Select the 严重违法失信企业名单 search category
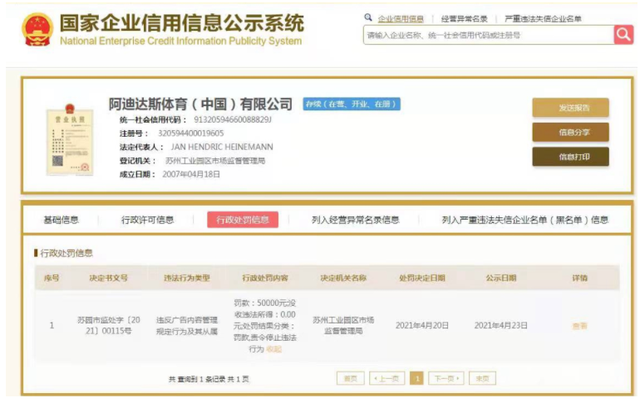 (543, 19)
